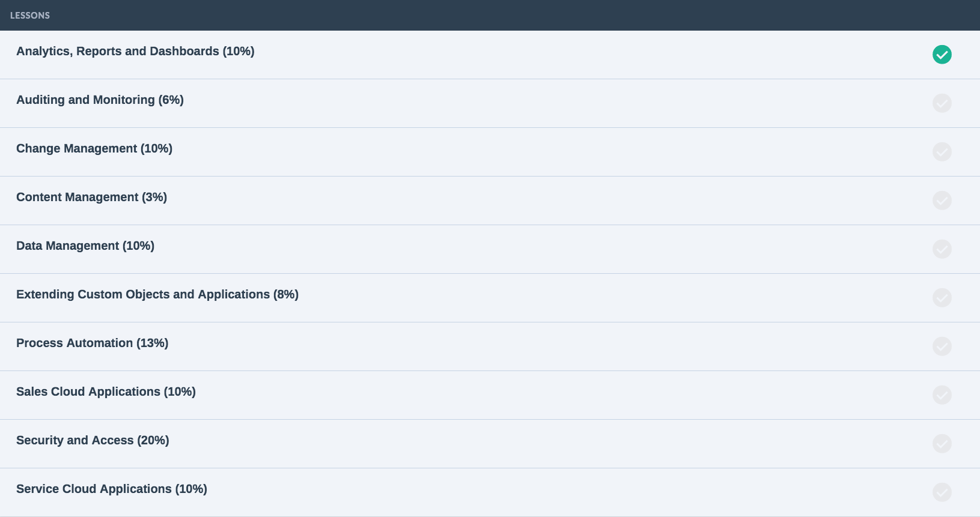980x517 pixels.
Task: Open the Process Automation (13%) lesson
Action: [92, 343]
